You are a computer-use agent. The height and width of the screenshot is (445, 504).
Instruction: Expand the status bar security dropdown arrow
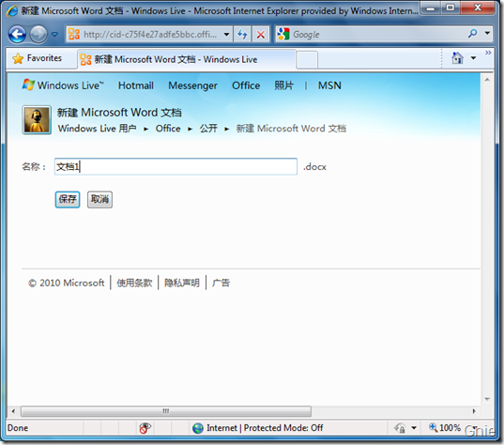tap(414, 428)
